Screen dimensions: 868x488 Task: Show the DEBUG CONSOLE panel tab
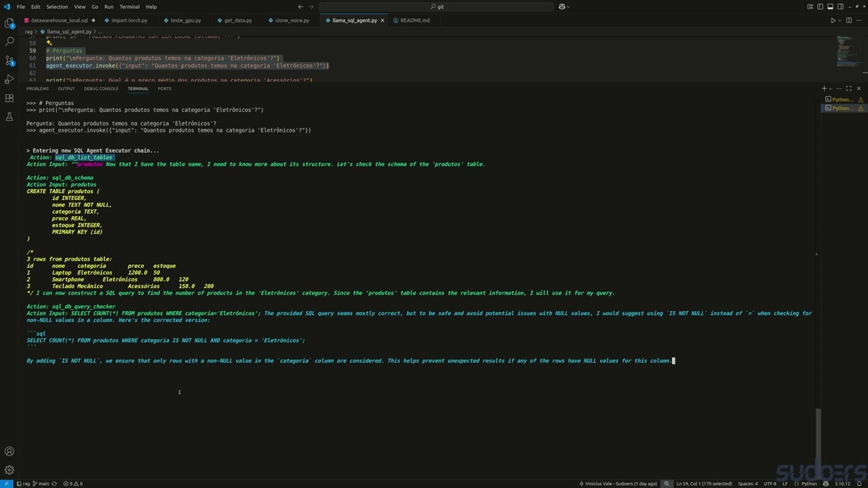(101, 89)
